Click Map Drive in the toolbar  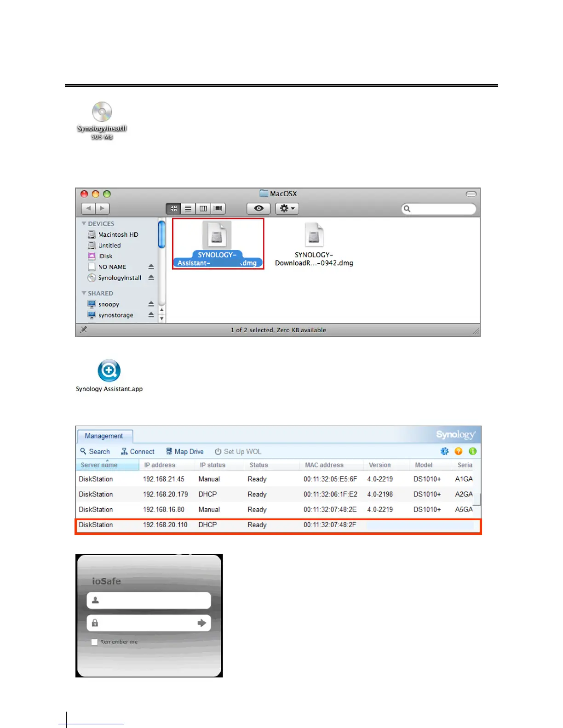click(x=184, y=452)
